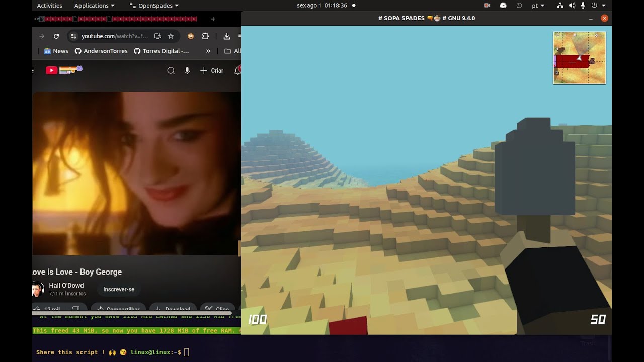Open the All Bookmarks folder
The height and width of the screenshot is (362, 644).
pos(232,51)
